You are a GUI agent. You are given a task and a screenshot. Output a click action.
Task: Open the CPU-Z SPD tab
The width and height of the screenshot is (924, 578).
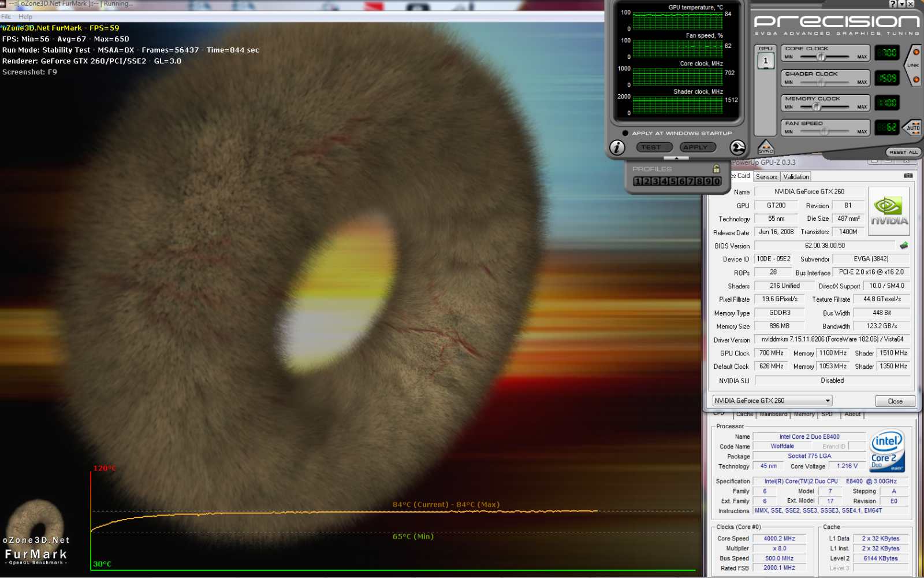pos(827,414)
